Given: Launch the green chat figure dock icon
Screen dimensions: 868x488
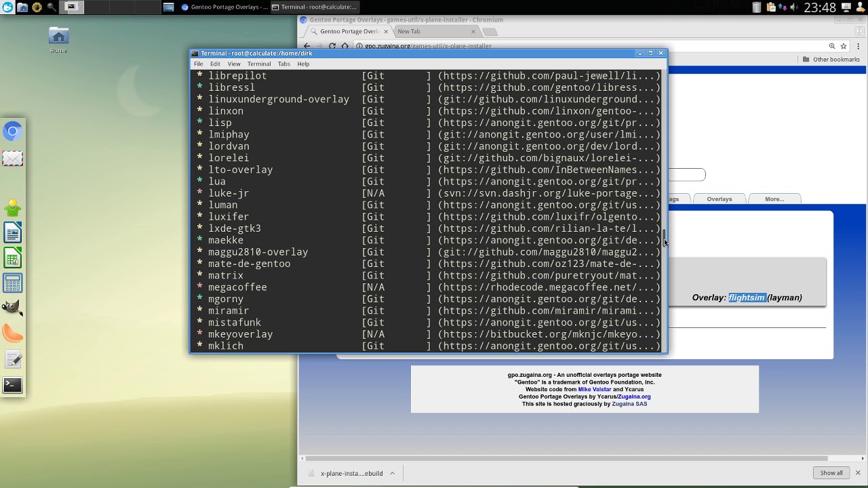Looking at the screenshot, I should (x=12, y=207).
